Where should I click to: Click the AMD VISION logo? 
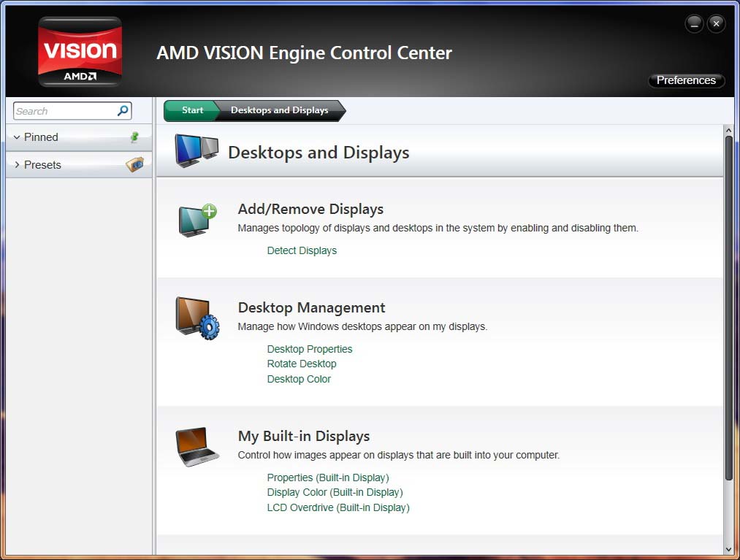click(80, 51)
